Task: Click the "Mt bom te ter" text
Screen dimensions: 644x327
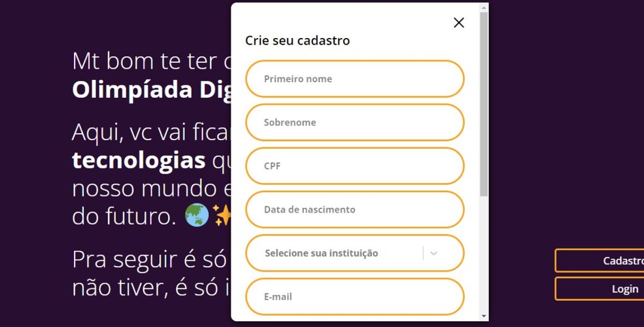Action: tap(144, 61)
